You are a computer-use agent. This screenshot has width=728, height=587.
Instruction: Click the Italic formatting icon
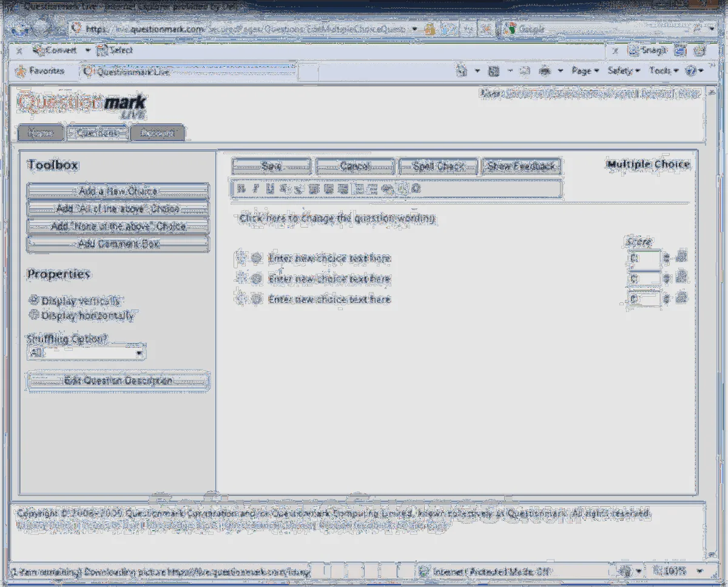[255, 189]
